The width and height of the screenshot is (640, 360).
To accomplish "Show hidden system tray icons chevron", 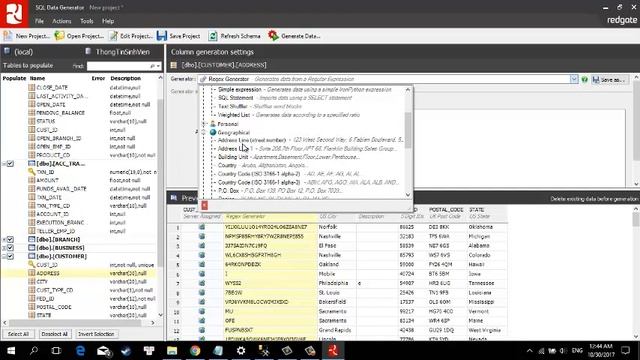I will tap(529, 351).
